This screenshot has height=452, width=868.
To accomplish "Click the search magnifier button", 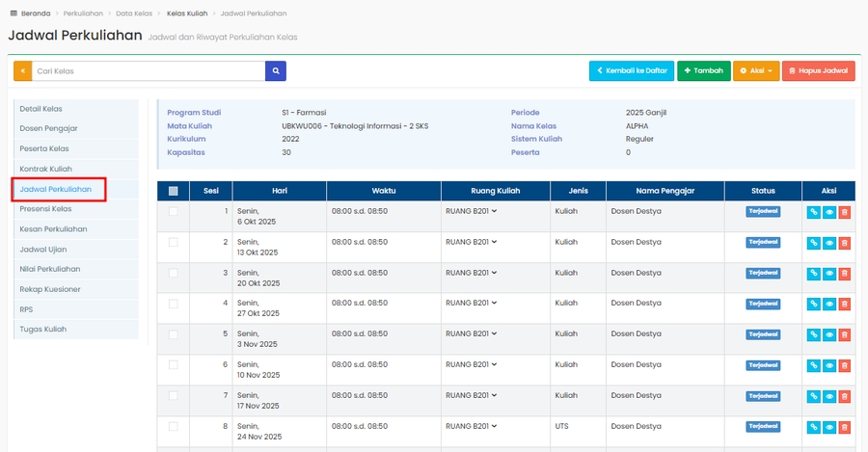I will tap(276, 70).
